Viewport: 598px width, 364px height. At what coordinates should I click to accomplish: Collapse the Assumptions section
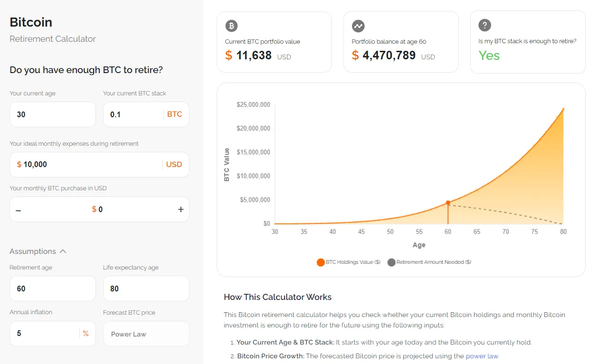pos(38,252)
